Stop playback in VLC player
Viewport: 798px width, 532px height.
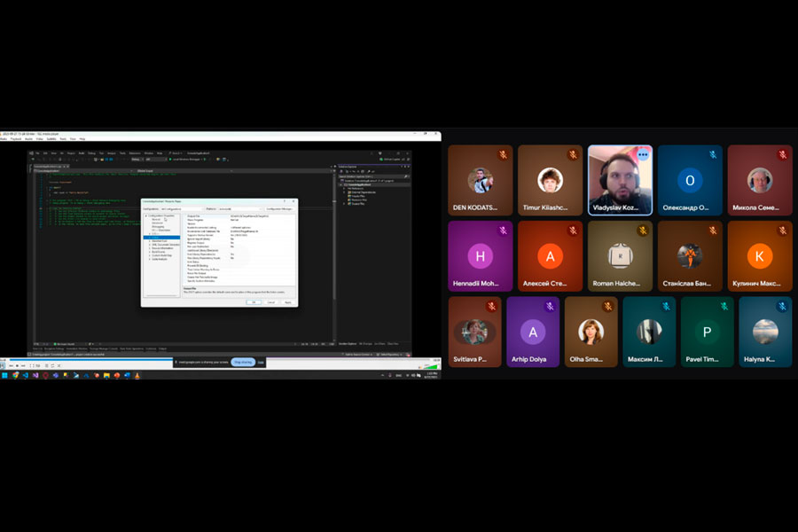pyautogui.click(x=17, y=365)
